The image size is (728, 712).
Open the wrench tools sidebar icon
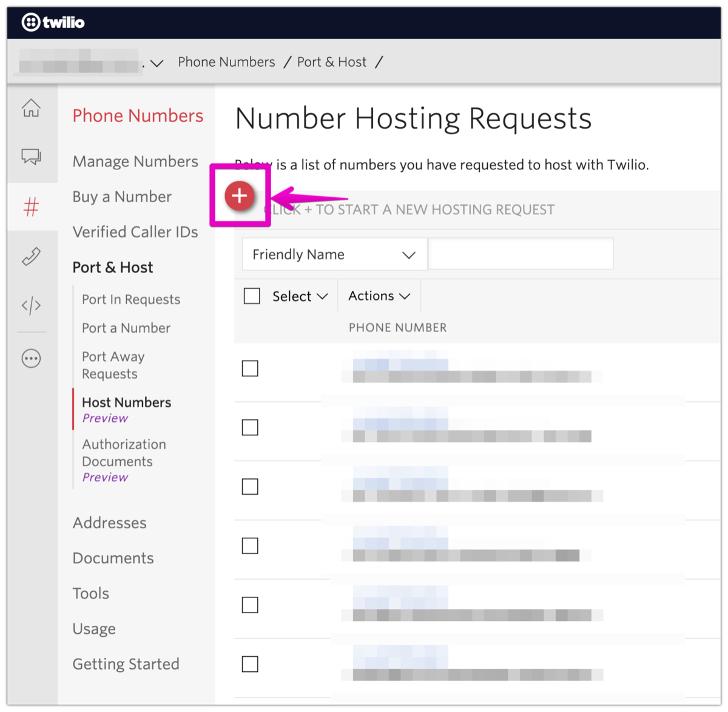[x=32, y=256]
